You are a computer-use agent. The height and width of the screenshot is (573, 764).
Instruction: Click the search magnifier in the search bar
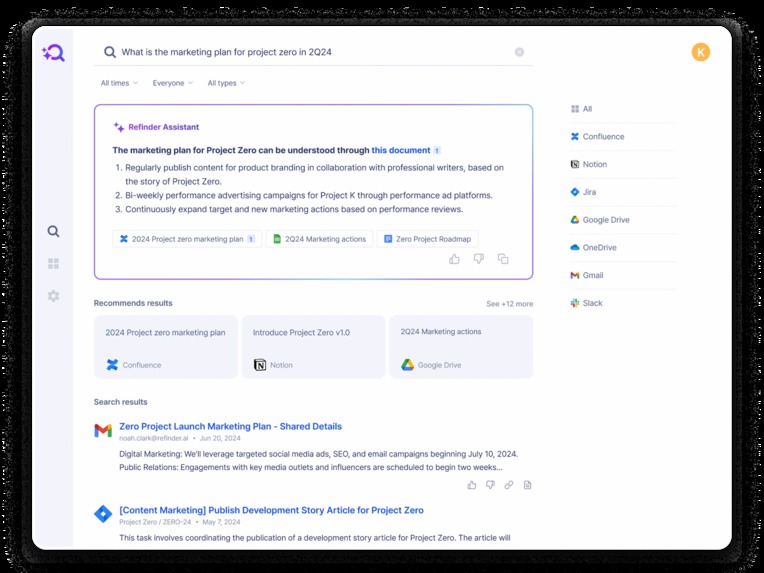110,52
